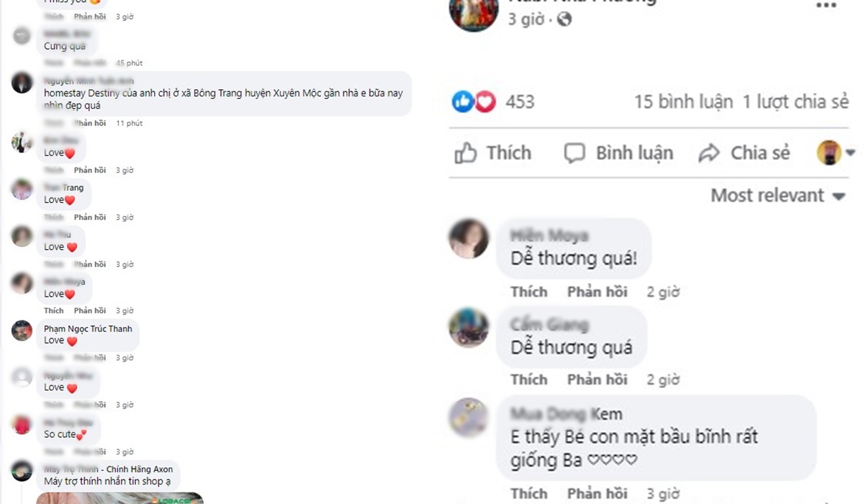864x504 pixels.
Task: Click the thumbs-up Thích icon
Action: coord(466,153)
